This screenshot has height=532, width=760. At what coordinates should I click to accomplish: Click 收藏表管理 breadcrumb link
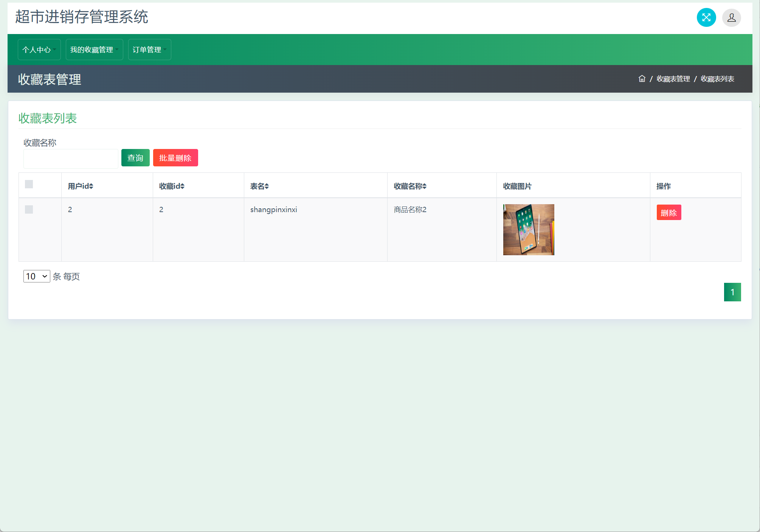673,79
